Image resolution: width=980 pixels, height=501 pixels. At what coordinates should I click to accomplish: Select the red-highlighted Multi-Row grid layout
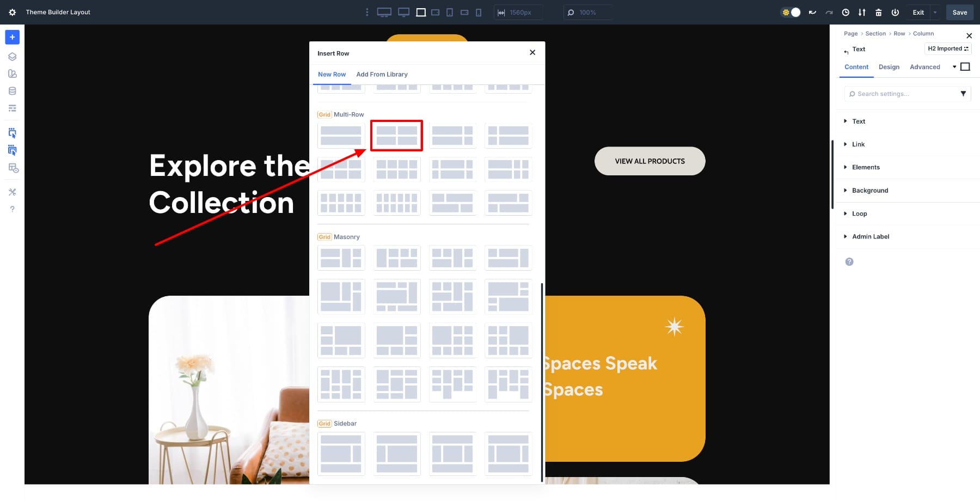coord(396,136)
